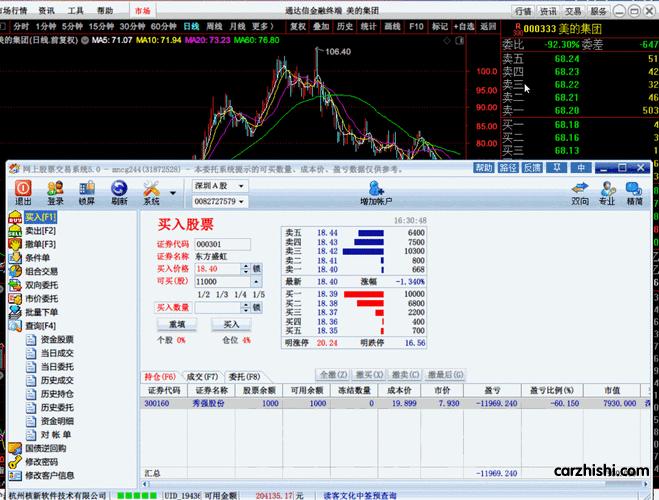Click the 买入数量 input field
This screenshot has width=659, height=500.
[x=218, y=308]
